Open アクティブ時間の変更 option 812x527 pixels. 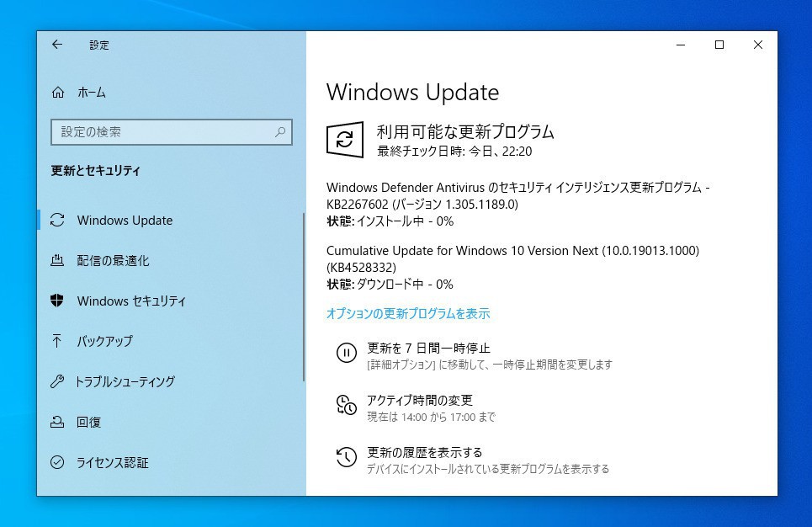click(x=420, y=400)
